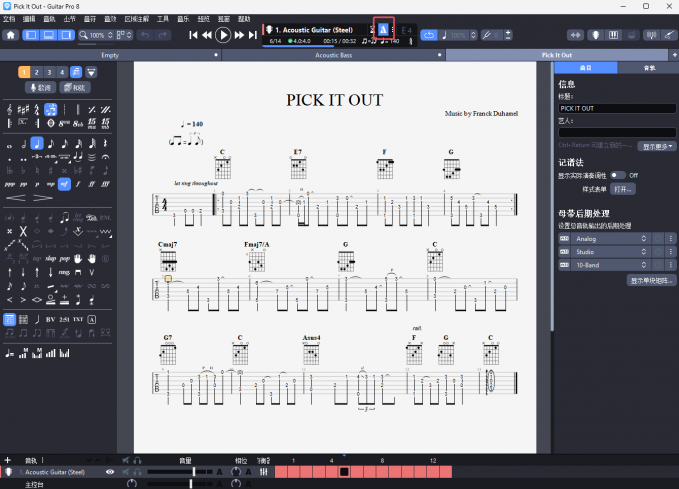Toggle visibility eye for Acoustic Guitar track
This screenshot has width=679, height=489.
point(110,471)
